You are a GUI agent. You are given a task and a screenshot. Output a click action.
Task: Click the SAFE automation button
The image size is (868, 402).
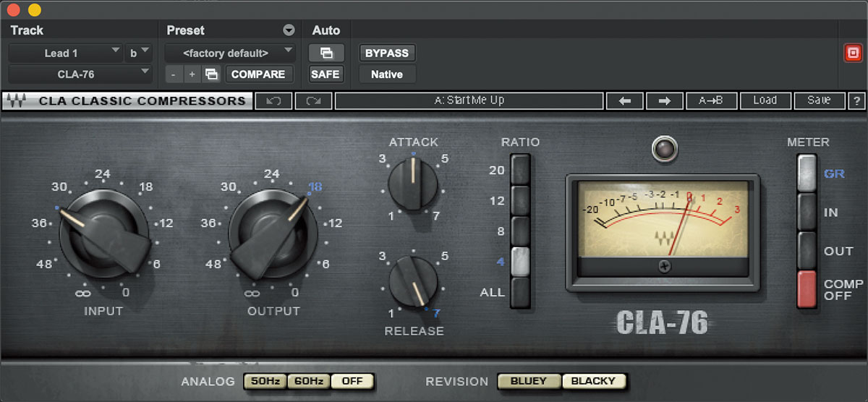(x=325, y=74)
